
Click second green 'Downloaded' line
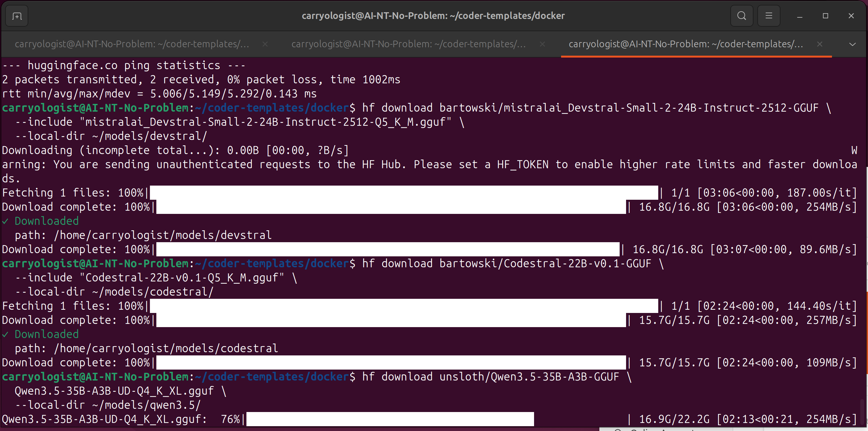[x=41, y=334]
